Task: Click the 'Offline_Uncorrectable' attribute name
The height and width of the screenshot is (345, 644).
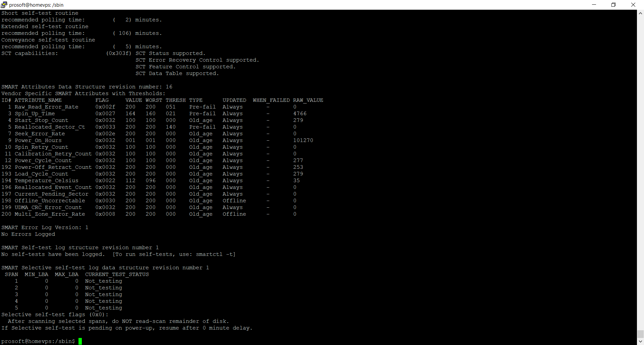Action: click(x=50, y=201)
